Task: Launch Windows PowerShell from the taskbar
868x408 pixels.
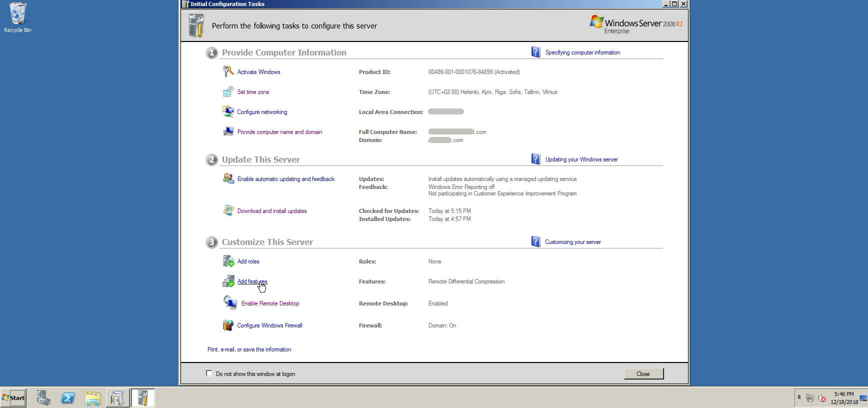Action: point(68,398)
